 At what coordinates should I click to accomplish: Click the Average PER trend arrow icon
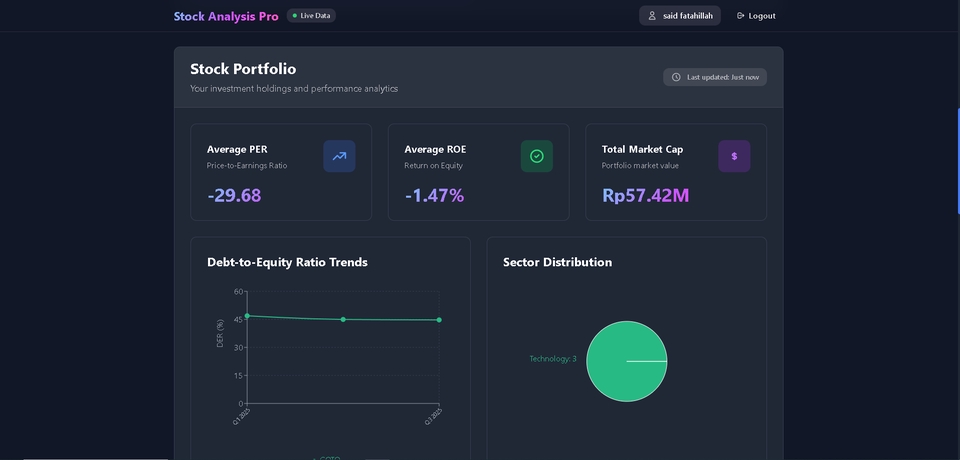click(x=339, y=156)
